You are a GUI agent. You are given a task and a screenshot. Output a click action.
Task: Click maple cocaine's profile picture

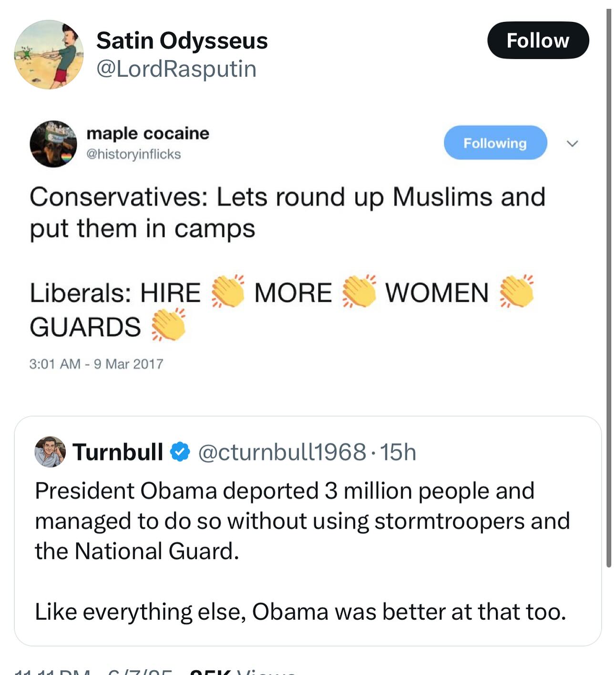(x=53, y=143)
